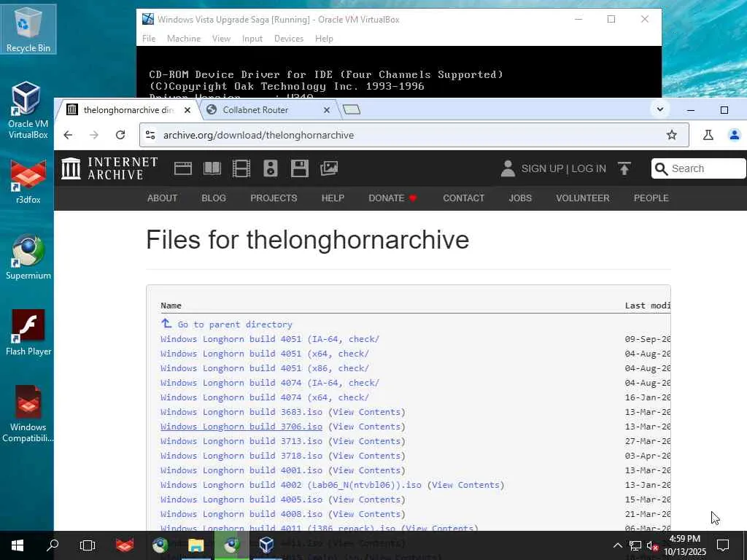Click View Contents for build 4001.iso
The height and width of the screenshot is (560, 747).
tap(366, 470)
